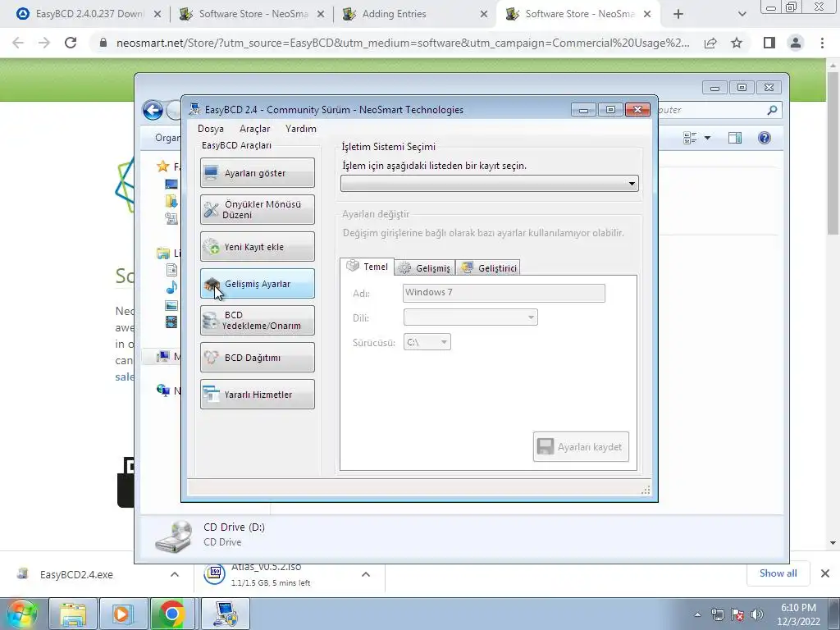Open File Explorer from taskbar
This screenshot has height=630, width=840.
[73, 614]
